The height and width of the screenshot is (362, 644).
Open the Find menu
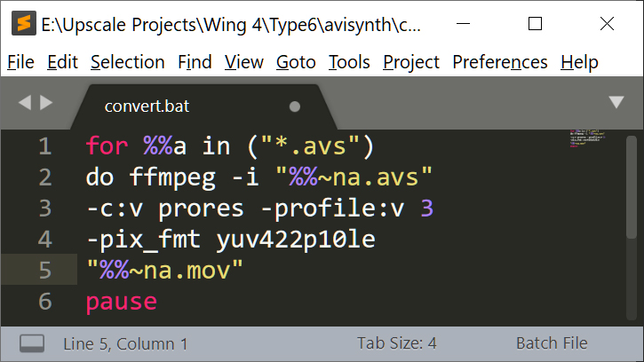click(195, 62)
